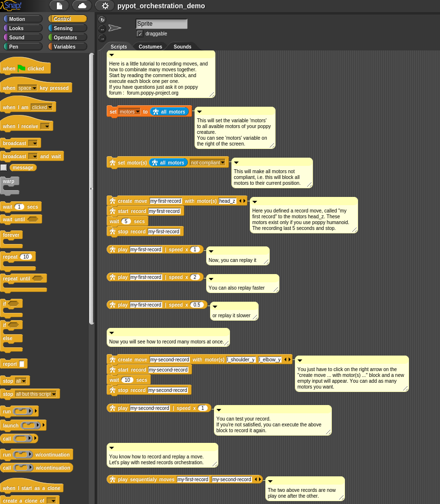Image resolution: width=440 pixels, height=504 pixels.
Task: Click green flag in 'when clicked' block
Action: point(21,68)
